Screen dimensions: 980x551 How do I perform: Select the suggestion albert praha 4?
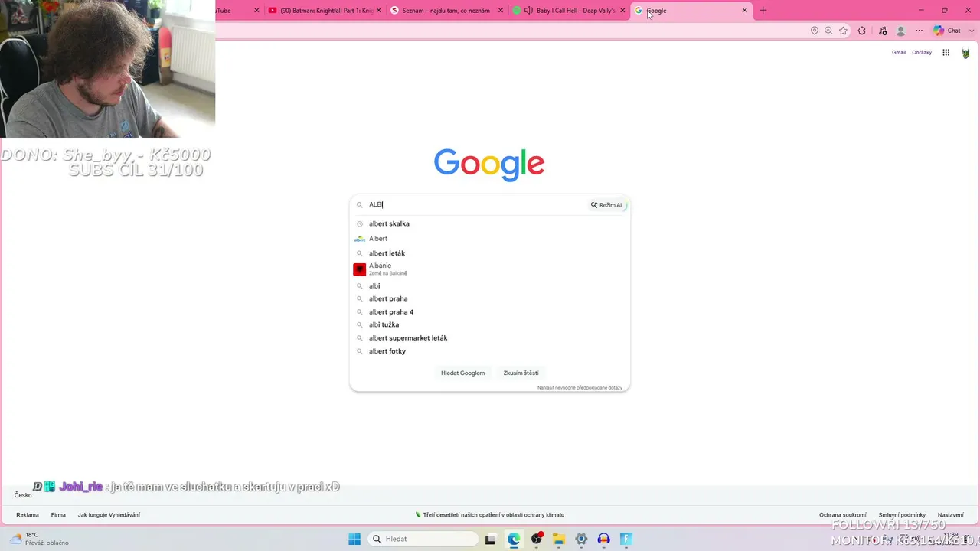point(490,312)
